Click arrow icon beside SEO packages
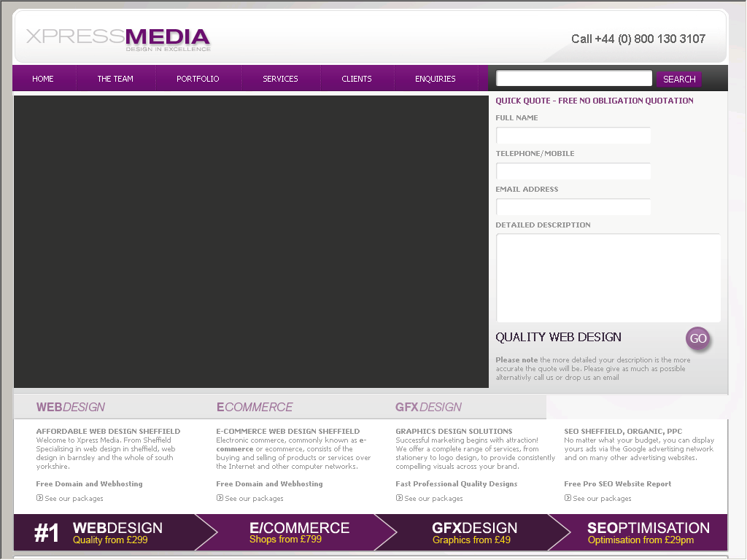747x560 pixels. click(568, 498)
